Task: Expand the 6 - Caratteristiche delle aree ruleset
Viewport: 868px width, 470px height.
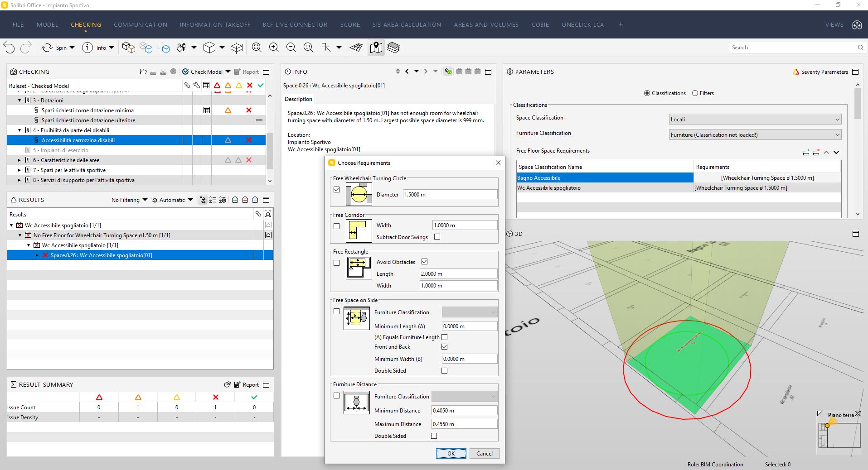Action: 19,160
